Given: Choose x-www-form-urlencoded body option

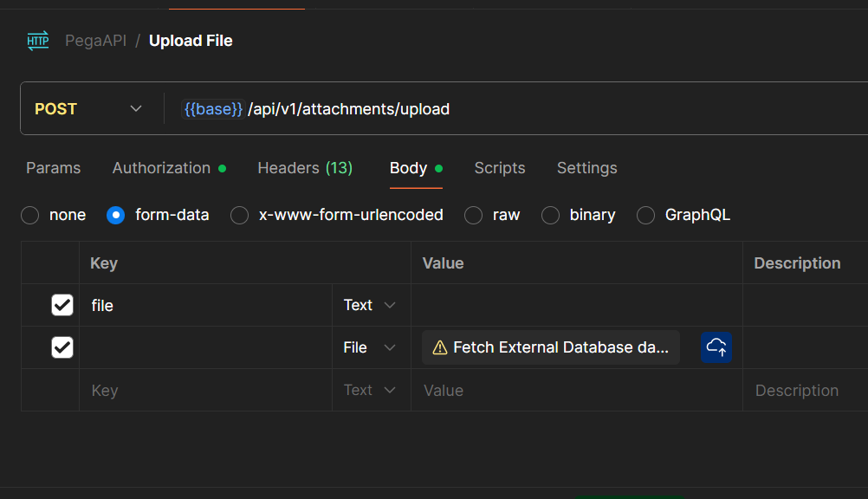Looking at the screenshot, I should pyautogui.click(x=240, y=215).
